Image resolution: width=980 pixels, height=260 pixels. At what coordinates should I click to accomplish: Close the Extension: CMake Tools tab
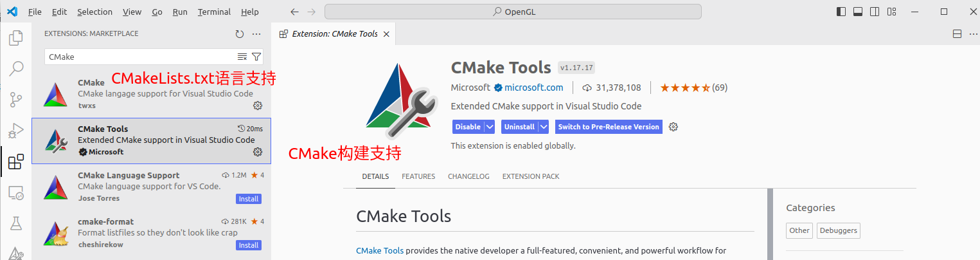pyautogui.click(x=386, y=34)
